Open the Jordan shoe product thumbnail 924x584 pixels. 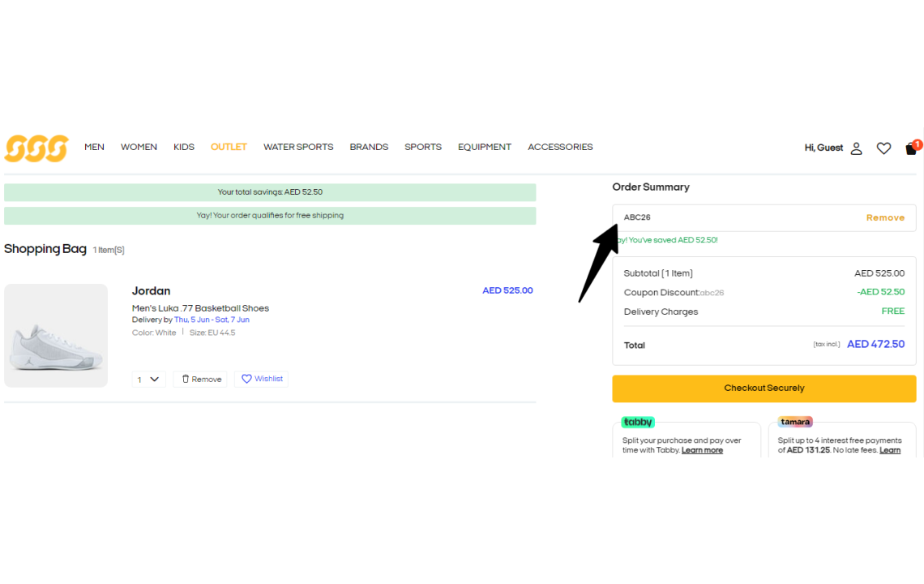click(x=56, y=336)
